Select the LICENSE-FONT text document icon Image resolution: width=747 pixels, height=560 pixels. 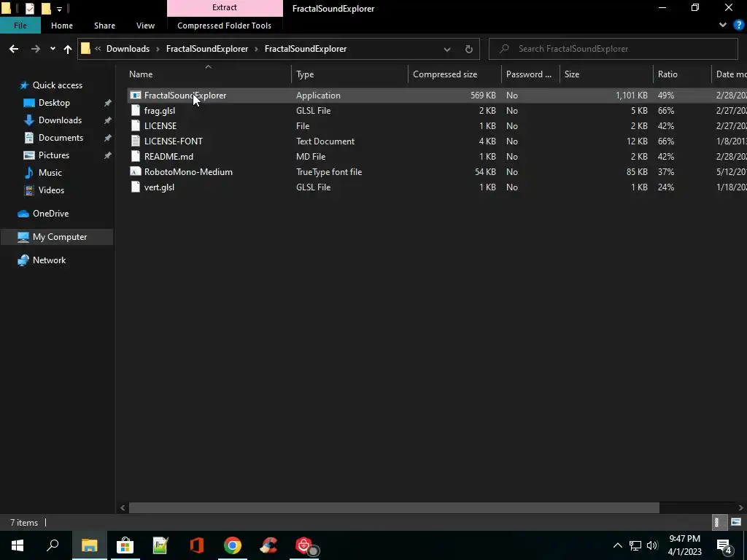click(136, 141)
